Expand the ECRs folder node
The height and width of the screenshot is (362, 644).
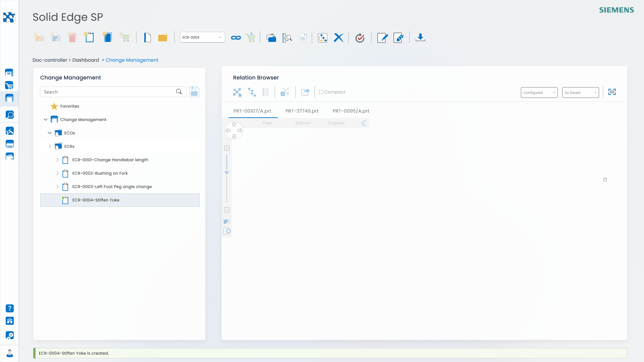(50, 146)
